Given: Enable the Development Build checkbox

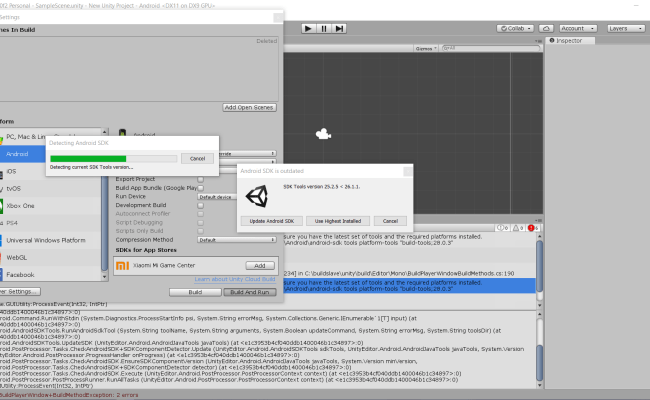Looking at the screenshot, I should pos(201,206).
